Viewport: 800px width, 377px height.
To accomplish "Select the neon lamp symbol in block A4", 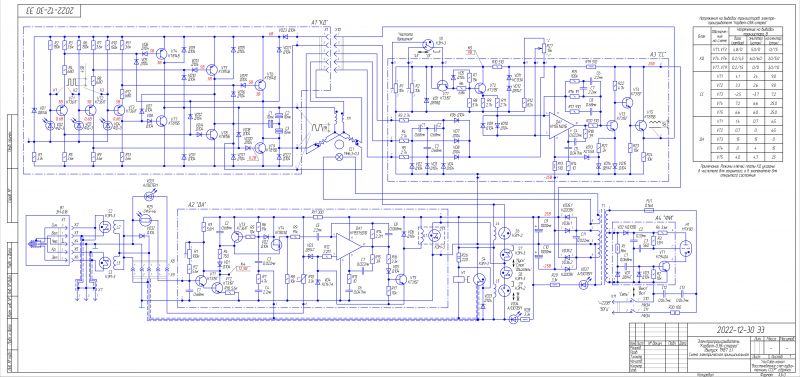I will pyautogui.click(x=687, y=248).
